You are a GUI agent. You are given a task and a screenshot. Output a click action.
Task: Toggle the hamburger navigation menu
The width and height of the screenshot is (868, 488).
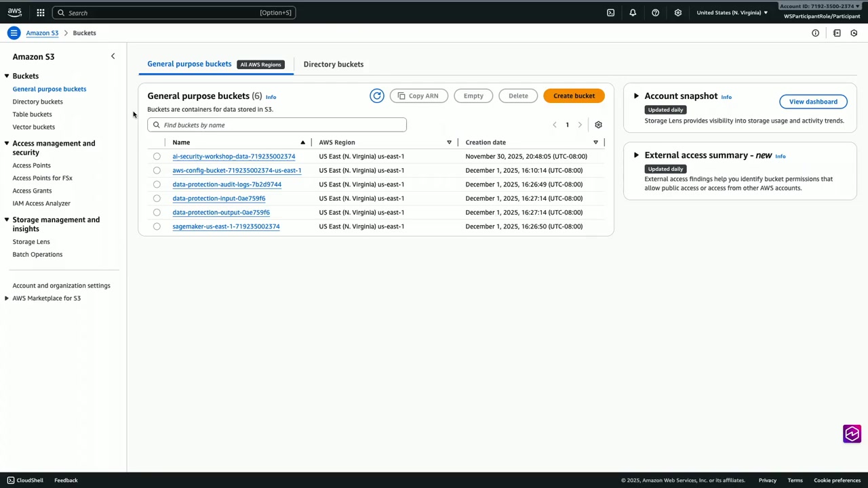[14, 33]
